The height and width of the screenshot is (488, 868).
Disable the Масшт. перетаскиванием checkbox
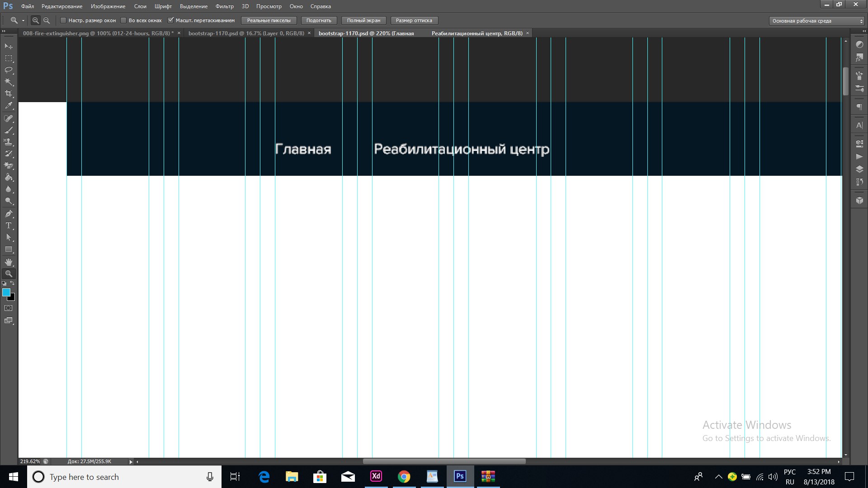(171, 20)
